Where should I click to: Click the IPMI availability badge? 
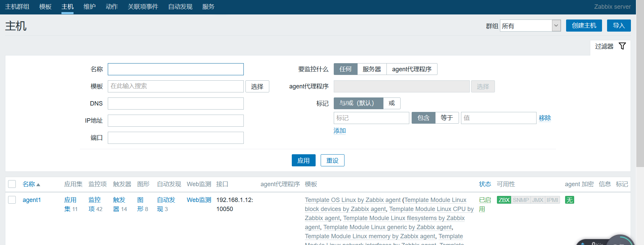click(552, 200)
